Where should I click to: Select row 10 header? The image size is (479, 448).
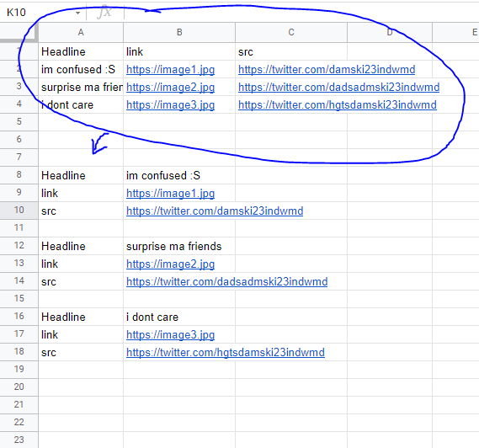(19, 210)
